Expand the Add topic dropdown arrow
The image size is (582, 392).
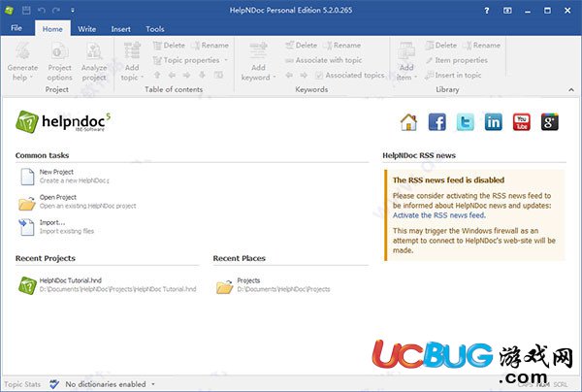coord(143,78)
